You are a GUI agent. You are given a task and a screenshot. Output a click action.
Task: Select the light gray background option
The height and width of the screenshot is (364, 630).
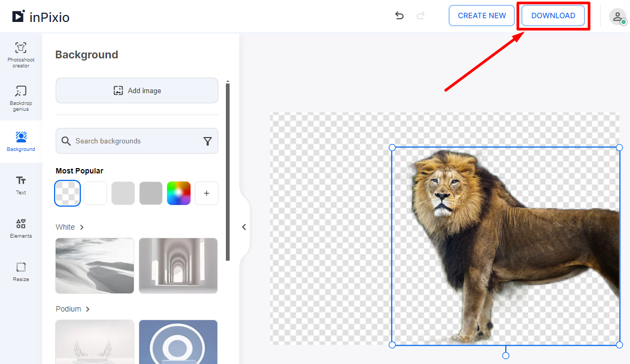tap(123, 193)
